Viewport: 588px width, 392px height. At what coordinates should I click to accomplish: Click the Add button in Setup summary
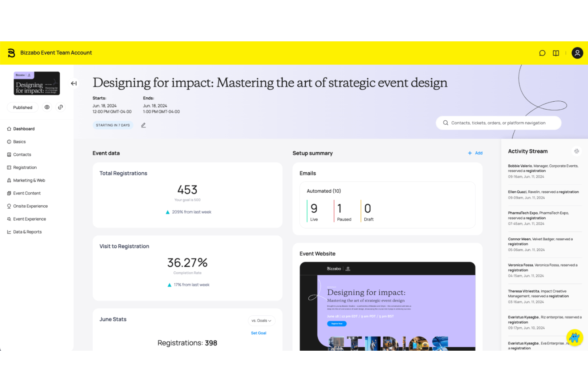point(475,153)
